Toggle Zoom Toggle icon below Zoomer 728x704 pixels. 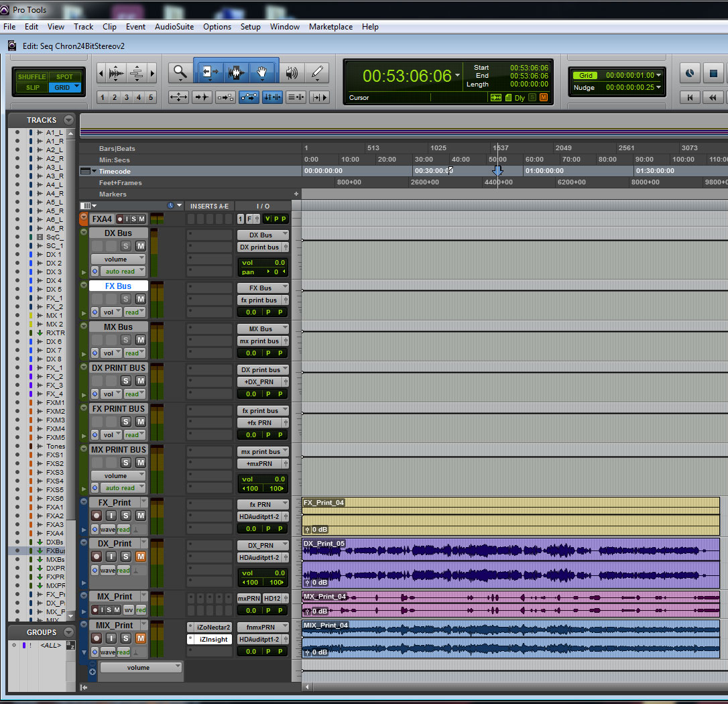pos(178,97)
